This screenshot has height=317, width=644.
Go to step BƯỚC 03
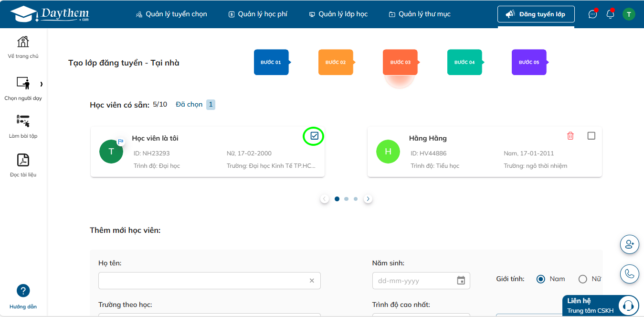coord(400,62)
